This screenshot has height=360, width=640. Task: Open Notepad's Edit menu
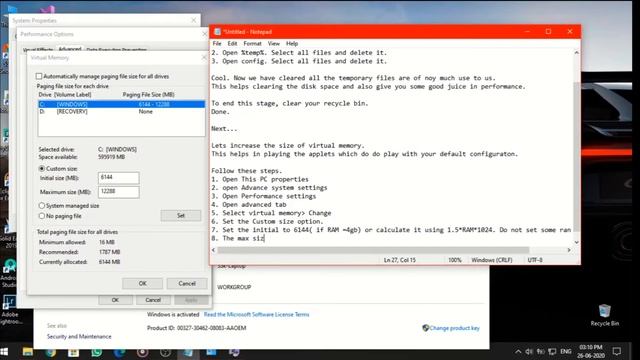click(x=232, y=43)
